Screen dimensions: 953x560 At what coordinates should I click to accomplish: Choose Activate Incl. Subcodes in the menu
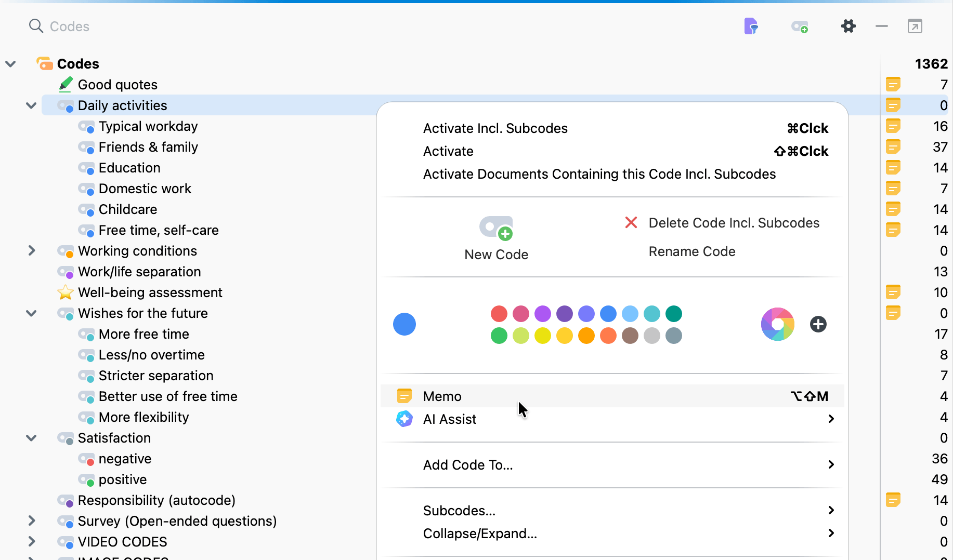pos(495,128)
